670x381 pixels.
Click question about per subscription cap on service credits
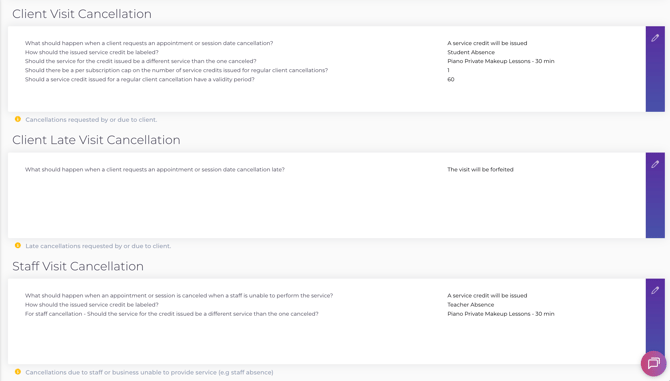click(x=176, y=70)
